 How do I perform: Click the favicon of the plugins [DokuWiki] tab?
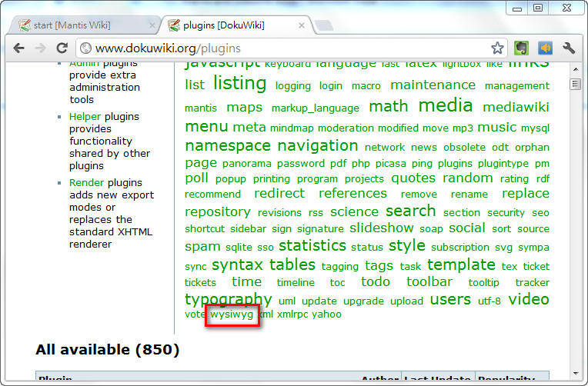click(x=174, y=25)
